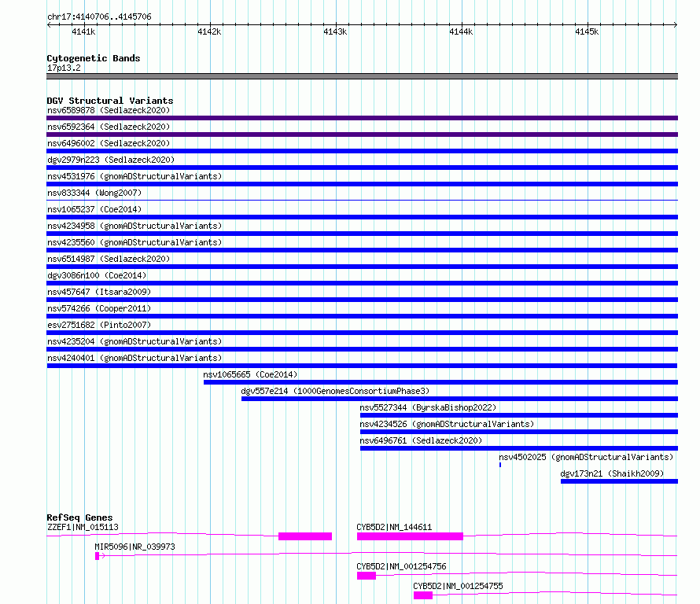Image resolution: width=700 pixels, height=604 pixels.
Task: Click the gray 17p13.2 cytogenetic band
Action: click(x=362, y=76)
